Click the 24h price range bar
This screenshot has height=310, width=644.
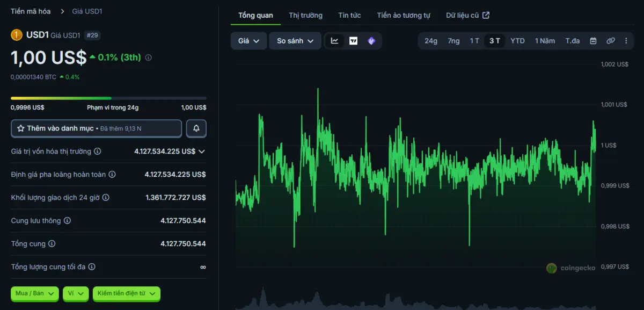click(108, 98)
